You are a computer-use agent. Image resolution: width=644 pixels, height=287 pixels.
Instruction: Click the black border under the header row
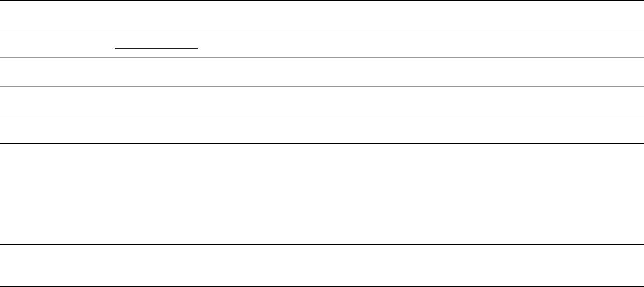click(x=322, y=29)
